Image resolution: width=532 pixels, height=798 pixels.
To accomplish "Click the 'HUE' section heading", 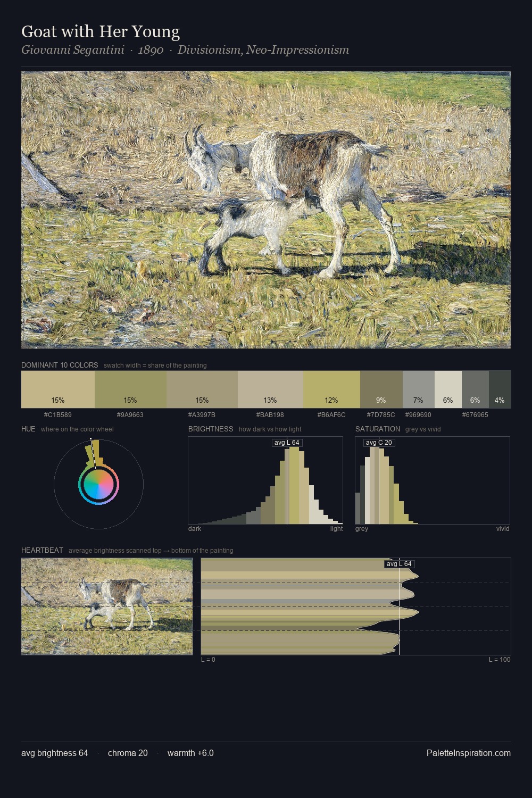I will point(28,429).
